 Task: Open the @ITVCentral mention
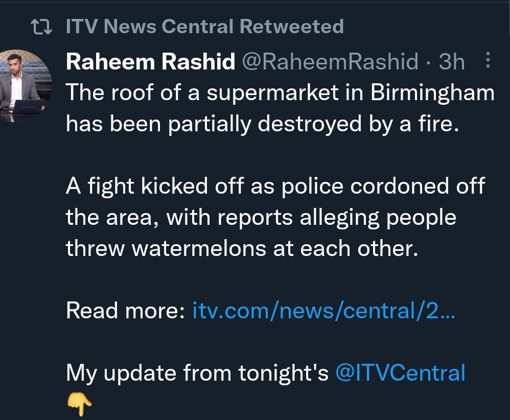point(400,372)
